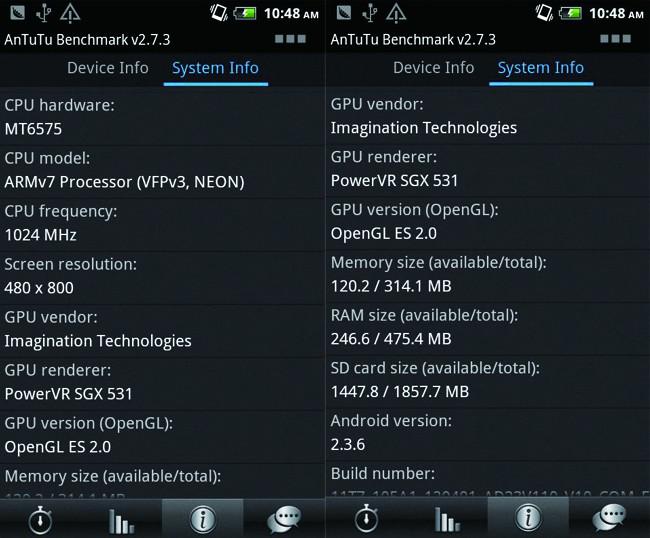Tap the Build number label in right screenshot
The image size is (650, 538).
[x=383, y=474]
